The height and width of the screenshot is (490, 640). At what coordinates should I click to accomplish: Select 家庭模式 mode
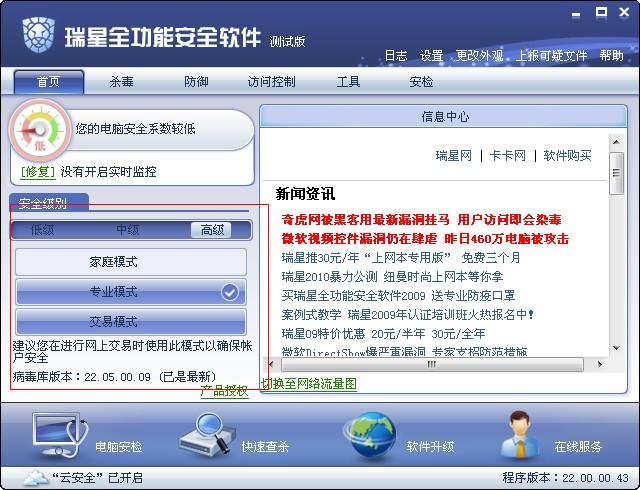(x=131, y=262)
